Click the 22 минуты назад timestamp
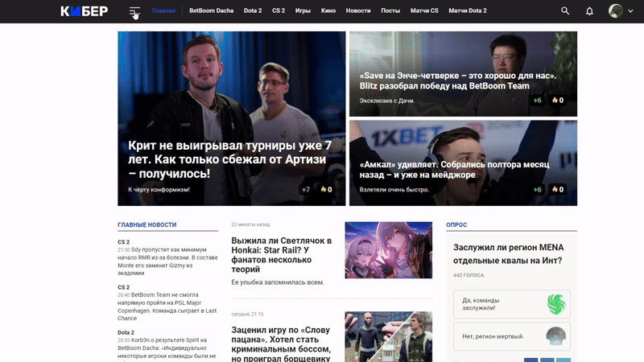 coord(250,224)
